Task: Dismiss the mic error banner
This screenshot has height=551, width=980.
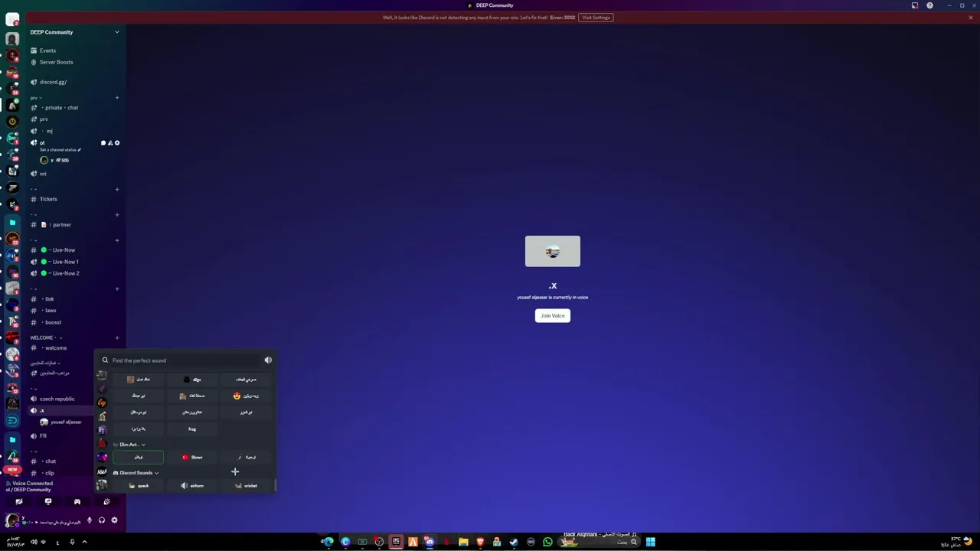Action: click(x=971, y=18)
